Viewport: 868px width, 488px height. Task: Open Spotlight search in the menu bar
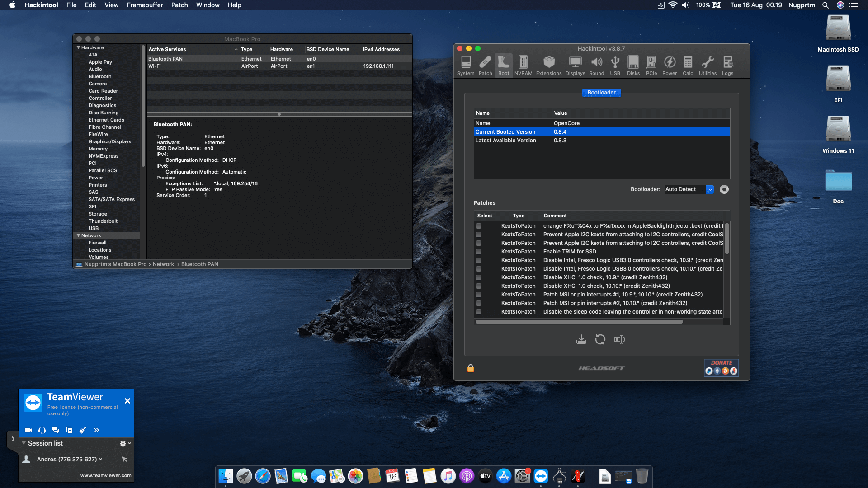click(826, 5)
